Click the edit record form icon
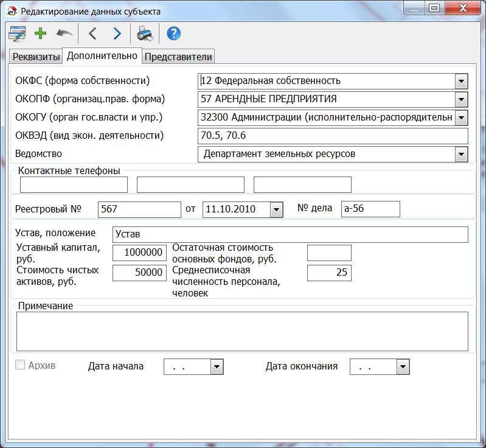This screenshot has width=486, height=448. pyautogui.click(x=17, y=33)
